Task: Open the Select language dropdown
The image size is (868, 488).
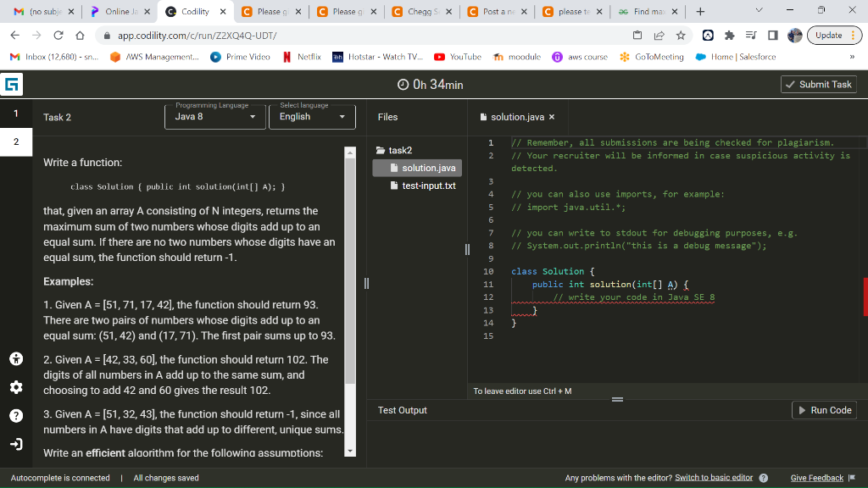Action: tap(314, 117)
